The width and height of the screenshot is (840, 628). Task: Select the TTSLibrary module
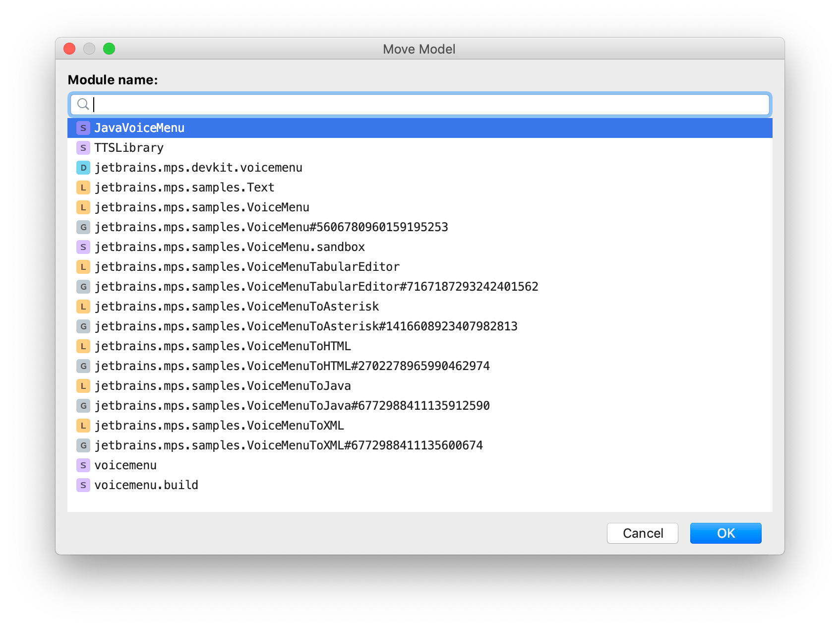point(128,147)
